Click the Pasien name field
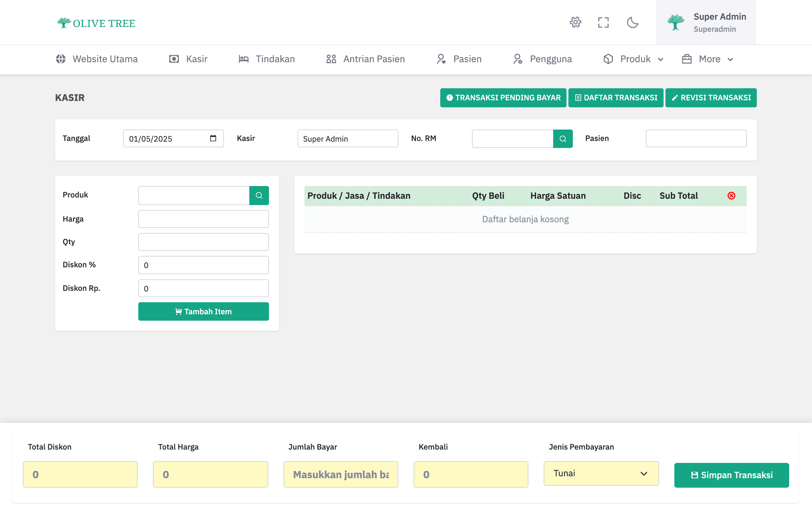 696,138
